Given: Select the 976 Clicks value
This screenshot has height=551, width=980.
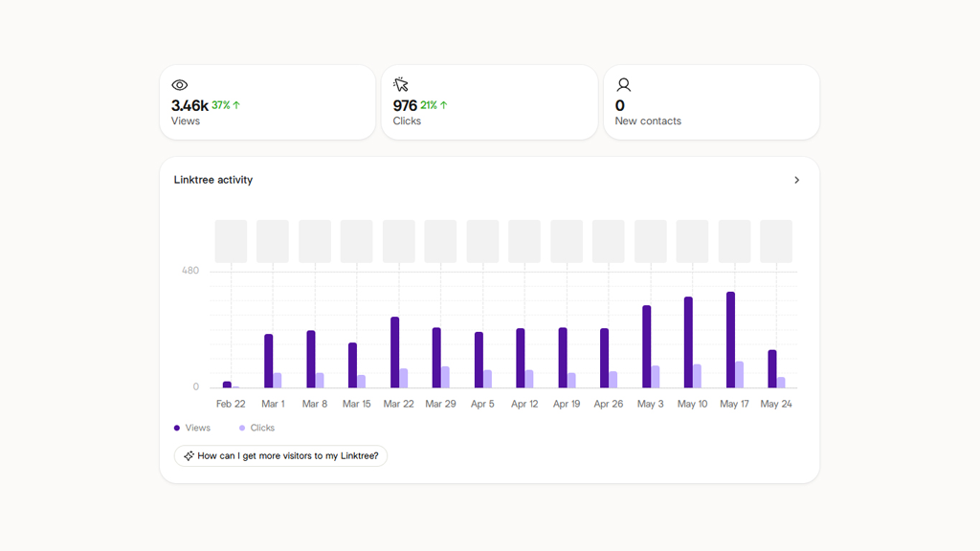Looking at the screenshot, I should 405,105.
